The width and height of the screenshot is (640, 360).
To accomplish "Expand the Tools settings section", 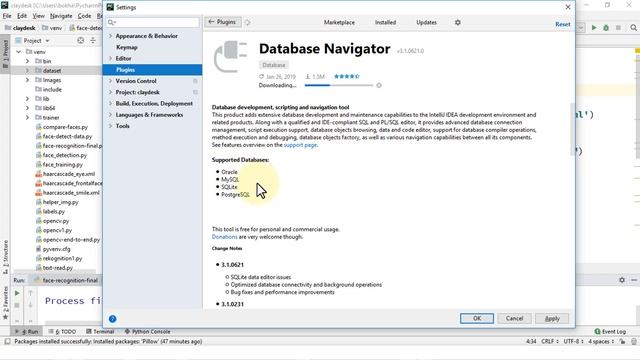I will pyautogui.click(x=110, y=126).
